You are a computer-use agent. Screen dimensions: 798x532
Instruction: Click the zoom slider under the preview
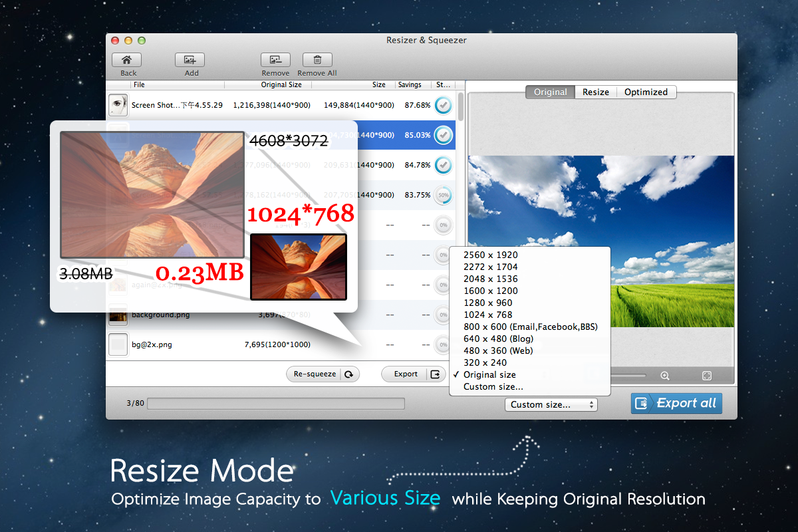(628, 376)
